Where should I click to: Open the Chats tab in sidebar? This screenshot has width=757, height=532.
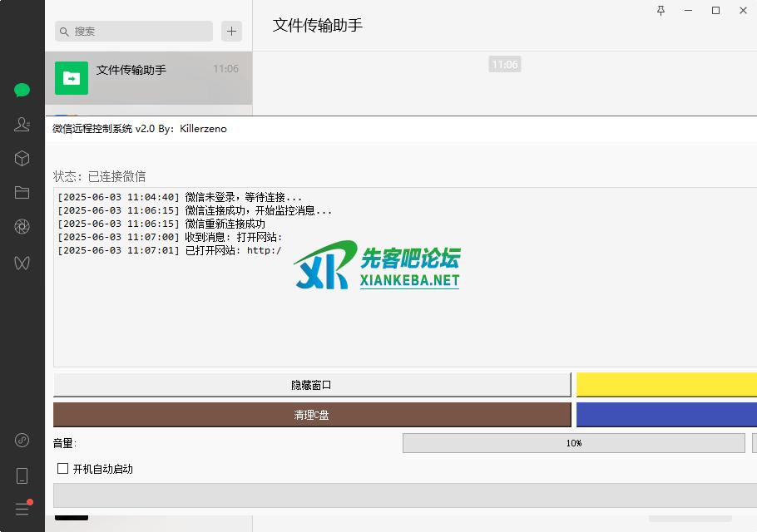[x=22, y=91]
